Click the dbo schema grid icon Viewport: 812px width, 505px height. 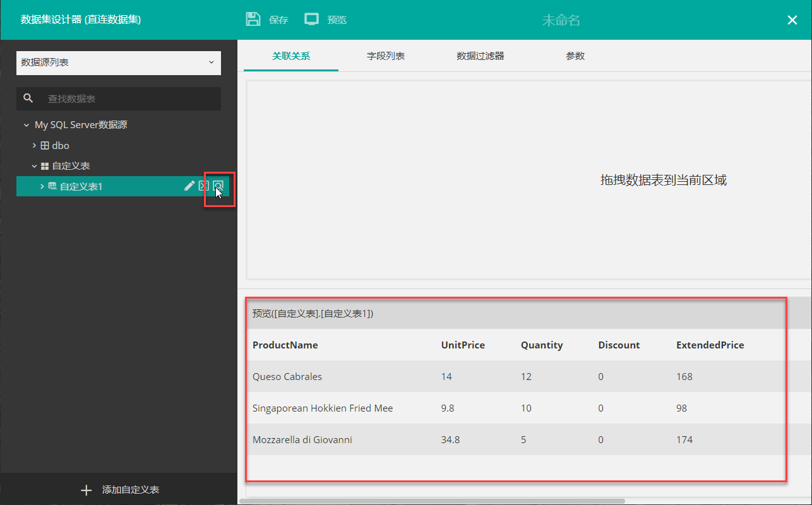click(x=45, y=145)
